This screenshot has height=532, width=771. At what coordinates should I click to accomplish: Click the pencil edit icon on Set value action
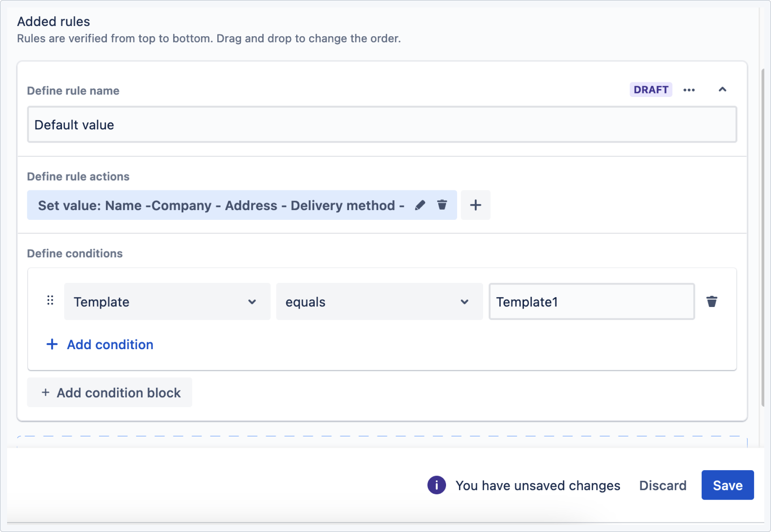click(420, 205)
